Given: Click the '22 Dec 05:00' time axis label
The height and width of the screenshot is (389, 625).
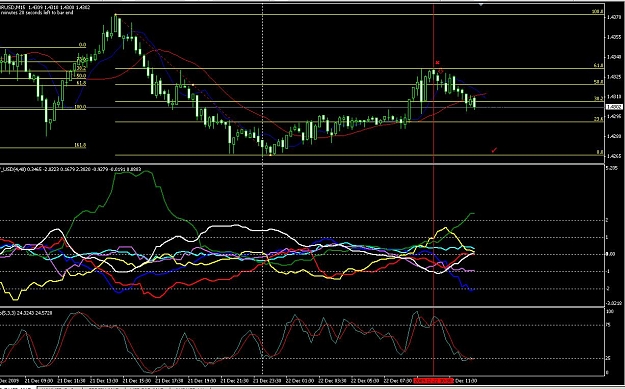Looking at the screenshot, I should click(365, 380).
